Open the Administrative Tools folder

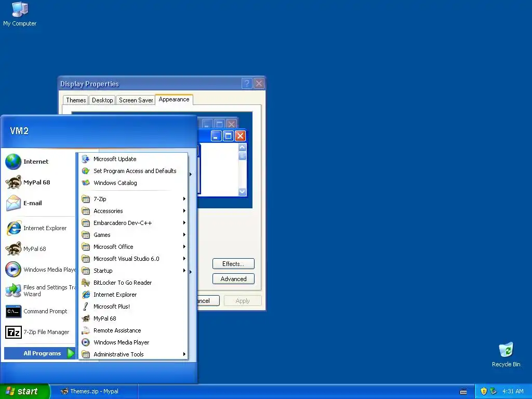(134, 354)
